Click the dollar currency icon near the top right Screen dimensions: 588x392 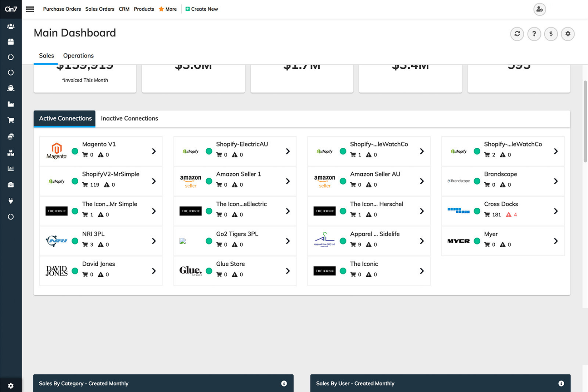pyautogui.click(x=551, y=34)
